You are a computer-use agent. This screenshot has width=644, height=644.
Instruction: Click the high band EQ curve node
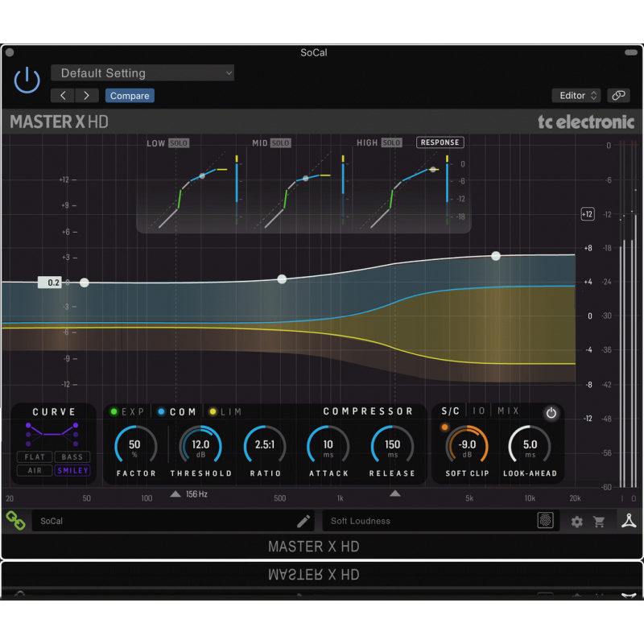point(496,256)
